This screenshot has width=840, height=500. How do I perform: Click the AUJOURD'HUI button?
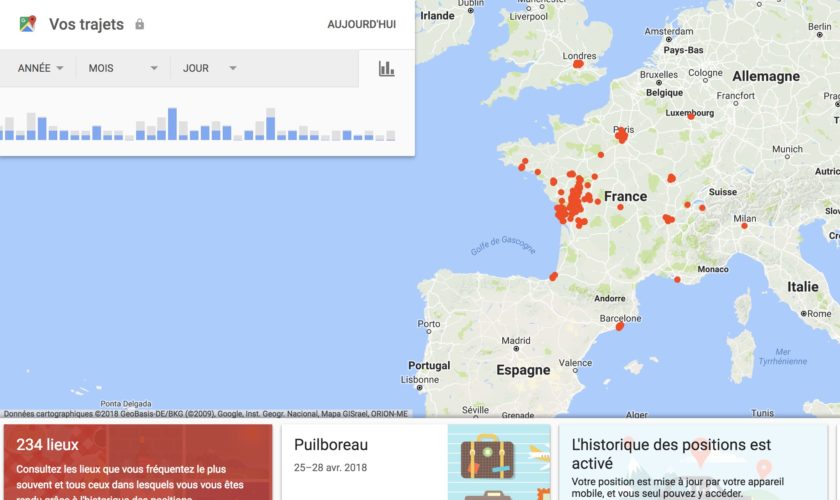(362, 25)
